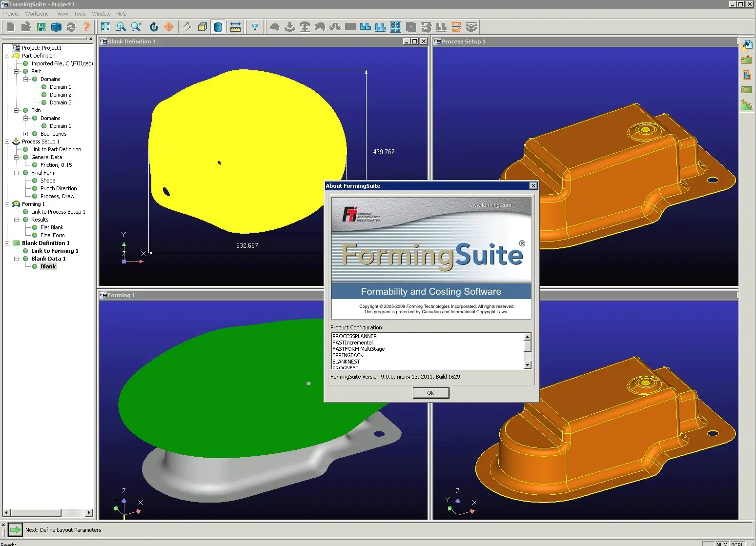This screenshot has width=756, height=546.
Task: Click the Product Configuration scrollbar thumb
Action: coord(527,346)
